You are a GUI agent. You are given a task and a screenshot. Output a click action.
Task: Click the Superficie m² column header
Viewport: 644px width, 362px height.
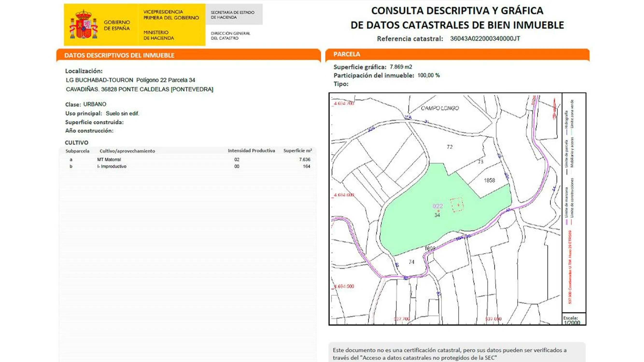coord(297,151)
